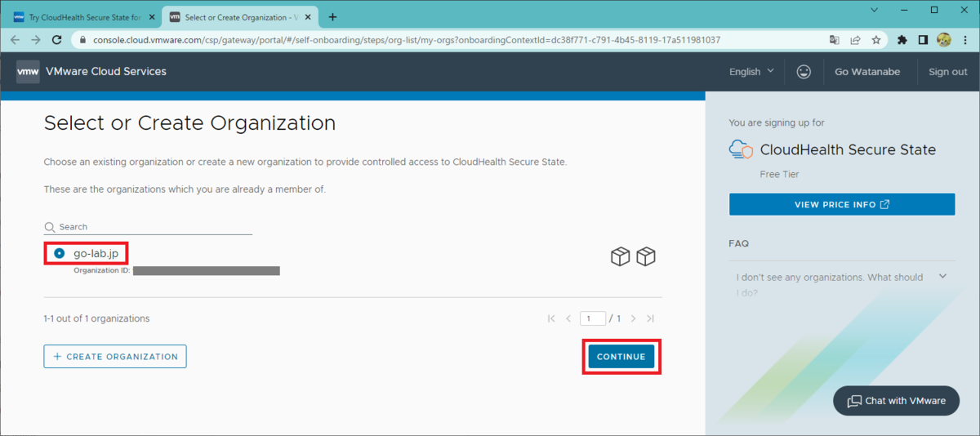Open Chrome three-dot menu

[965, 39]
